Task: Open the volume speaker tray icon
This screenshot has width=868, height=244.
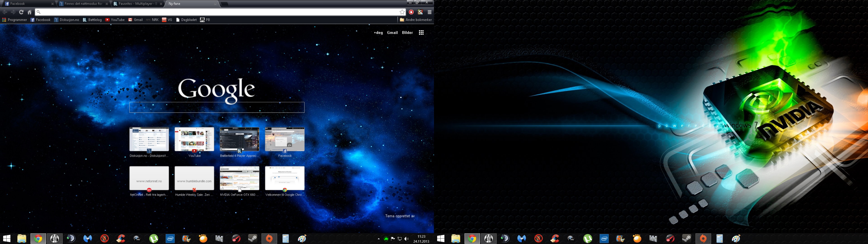Action: [x=406, y=239]
